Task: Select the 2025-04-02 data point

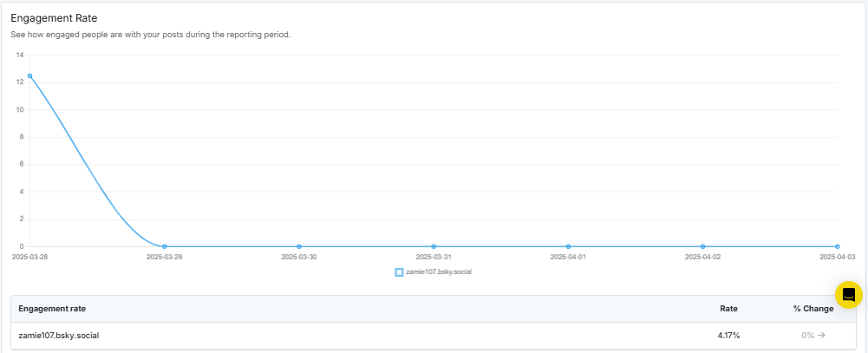Action: click(702, 246)
